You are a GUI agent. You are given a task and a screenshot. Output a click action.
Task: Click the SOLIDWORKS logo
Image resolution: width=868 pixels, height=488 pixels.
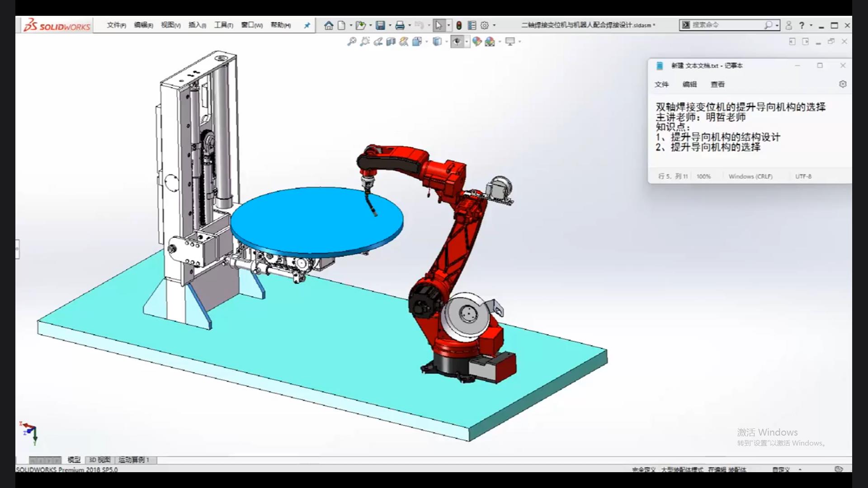(57, 25)
